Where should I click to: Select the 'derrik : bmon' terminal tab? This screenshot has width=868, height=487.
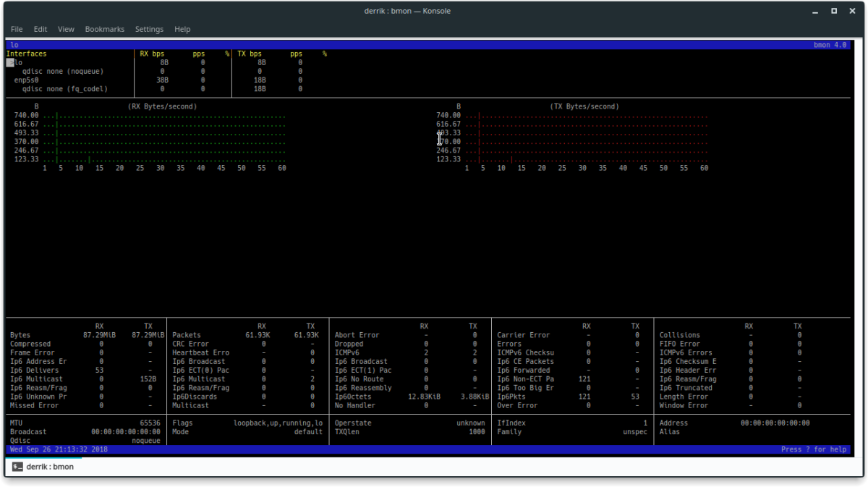pos(43,467)
